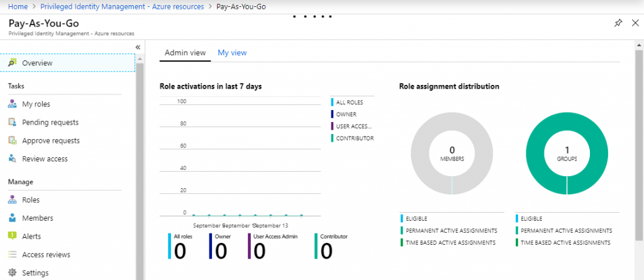The image size is (644, 280).
Task: Click the Pending requests icon
Action: (13, 122)
